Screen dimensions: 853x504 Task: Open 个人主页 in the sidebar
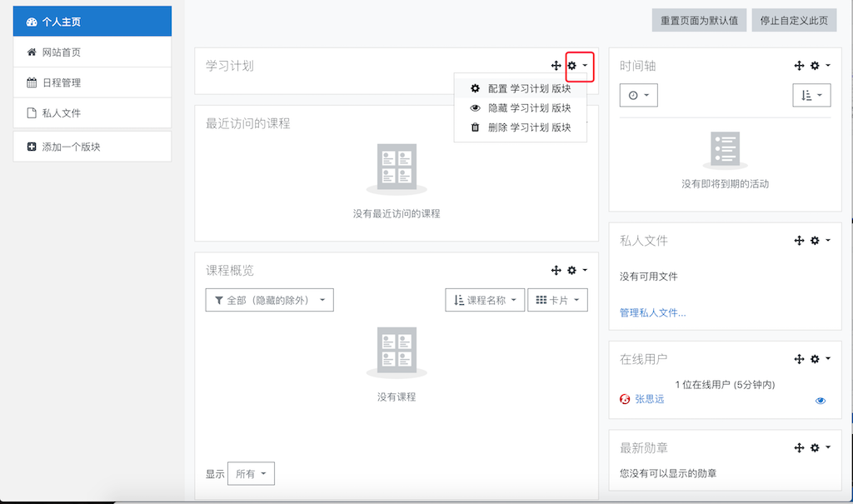[92, 22]
